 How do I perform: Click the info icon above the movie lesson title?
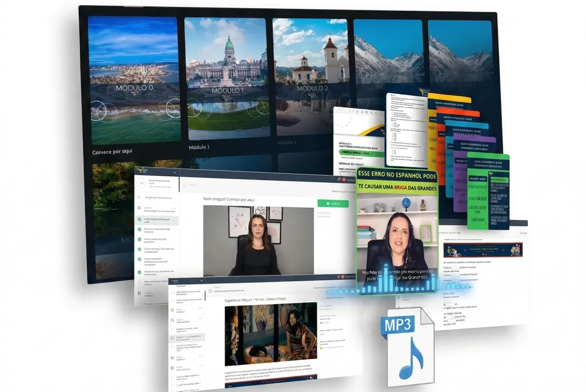[x=210, y=291]
